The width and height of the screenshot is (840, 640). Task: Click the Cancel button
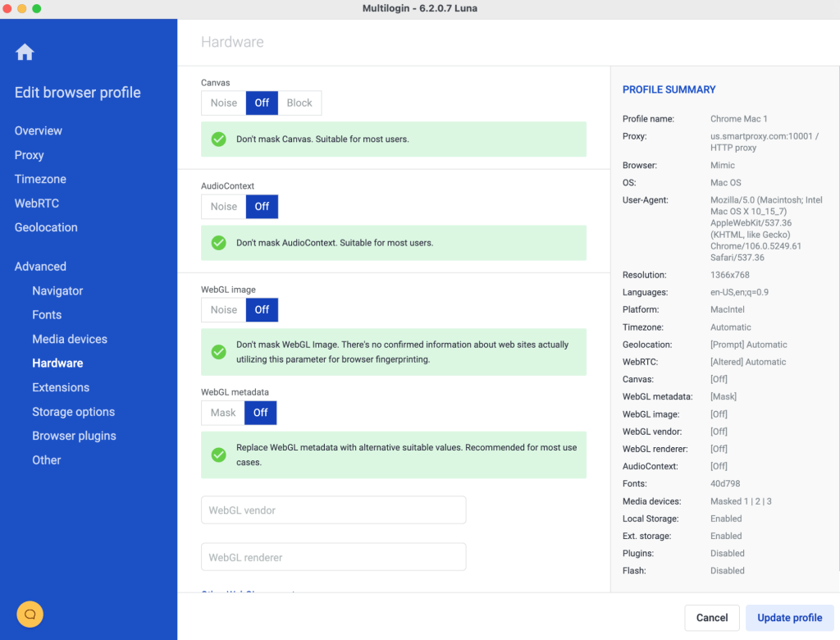click(x=712, y=618)
